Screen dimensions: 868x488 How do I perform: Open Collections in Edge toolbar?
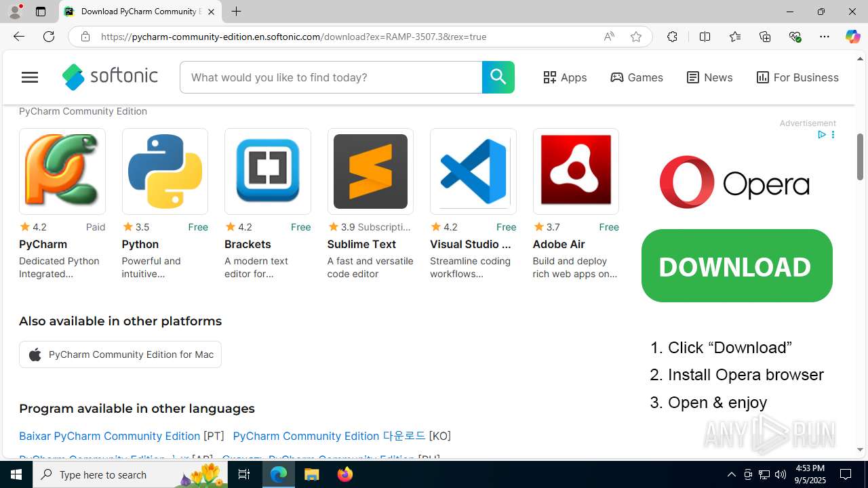765,37
